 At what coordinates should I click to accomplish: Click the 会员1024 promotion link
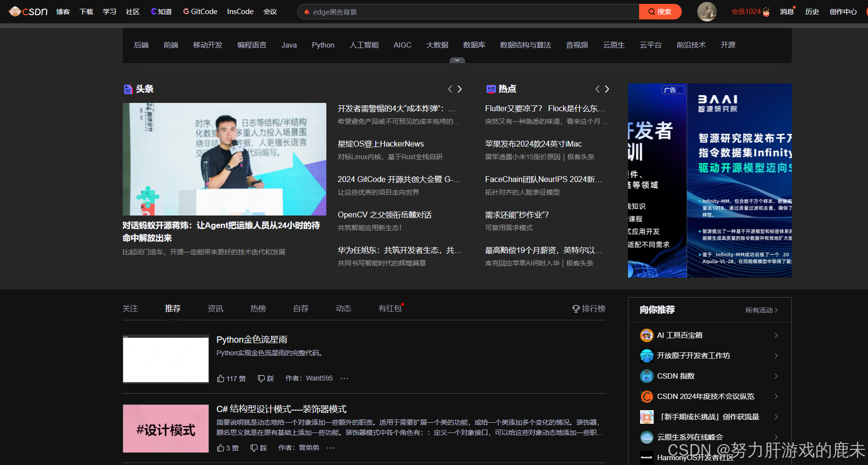750,12
